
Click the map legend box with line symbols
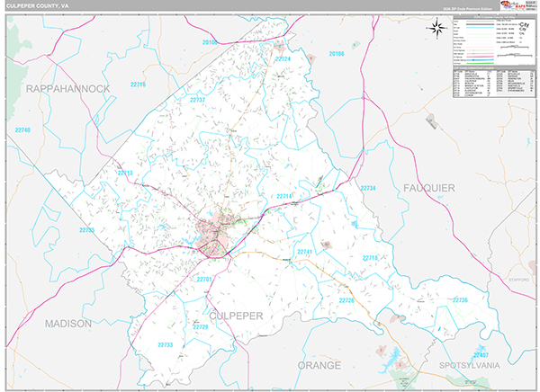(x=494, y=41)
